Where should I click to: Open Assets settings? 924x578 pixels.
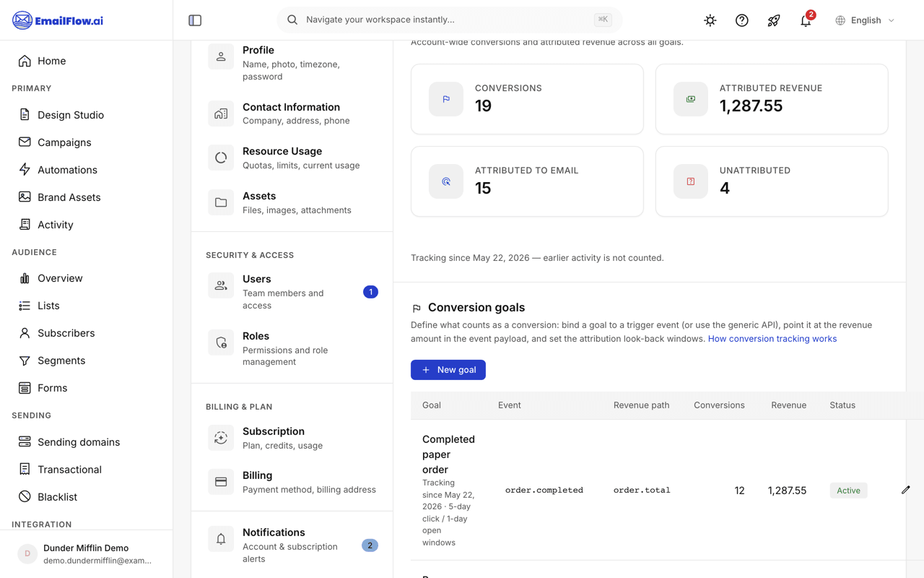tap(292, 202)
